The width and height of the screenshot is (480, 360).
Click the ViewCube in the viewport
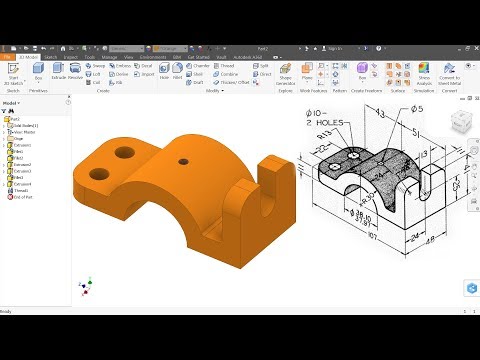coord(461,122)
